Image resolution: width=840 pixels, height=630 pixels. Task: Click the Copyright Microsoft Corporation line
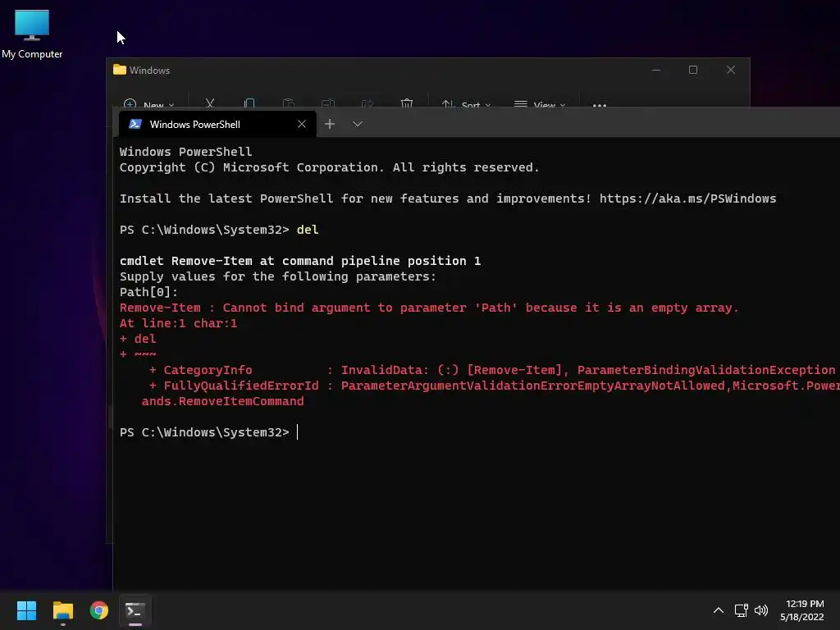click(329, 167)
